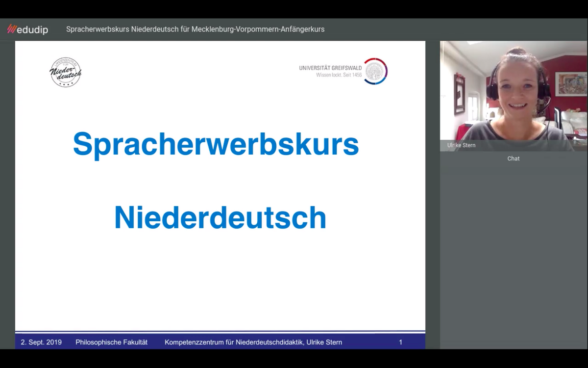Click the framed picture behind the presenter
This screenshot has width=588, height=368.
570,83
